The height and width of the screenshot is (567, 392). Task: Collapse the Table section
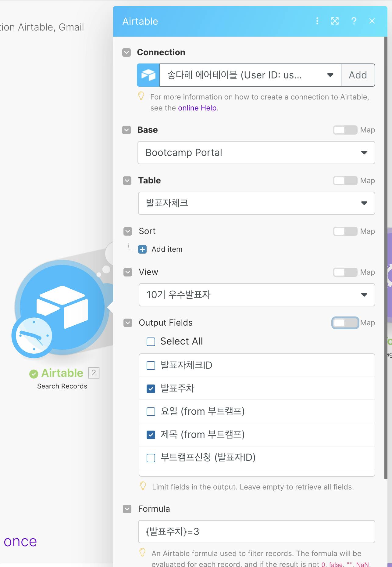tap(127, 181)
